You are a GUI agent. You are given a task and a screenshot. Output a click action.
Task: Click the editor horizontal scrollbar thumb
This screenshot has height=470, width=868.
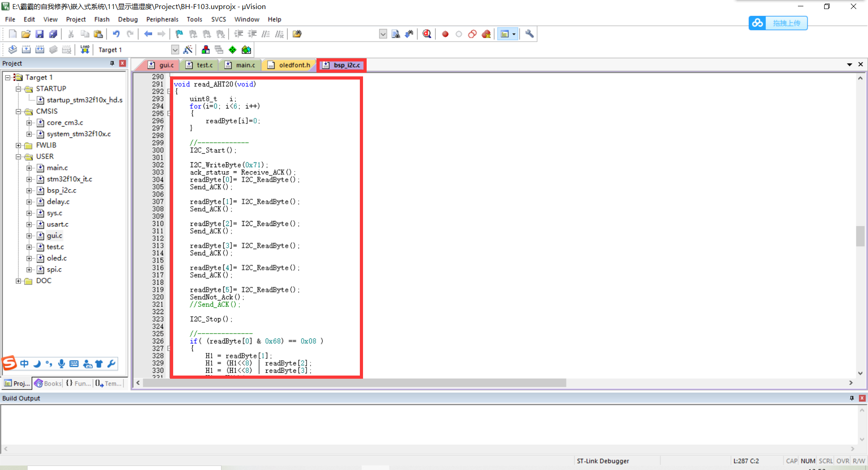354,383
